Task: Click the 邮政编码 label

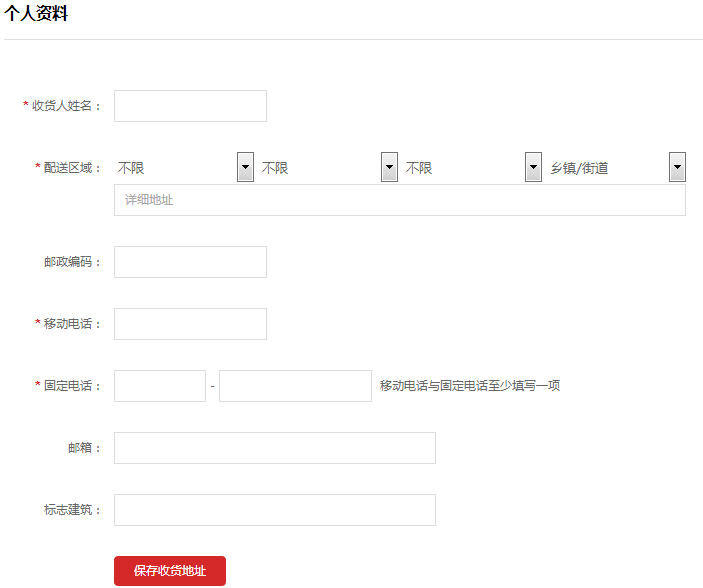Action: [x=72, y=262]
